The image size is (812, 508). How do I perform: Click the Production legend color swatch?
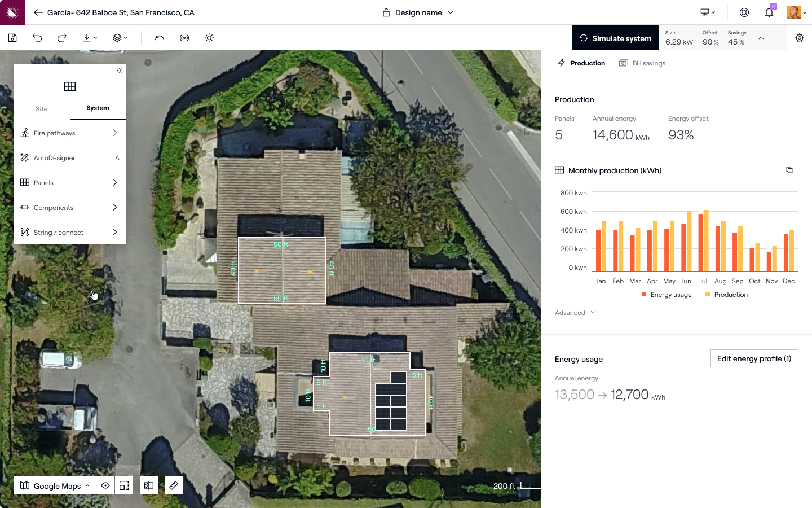point(708,295)
